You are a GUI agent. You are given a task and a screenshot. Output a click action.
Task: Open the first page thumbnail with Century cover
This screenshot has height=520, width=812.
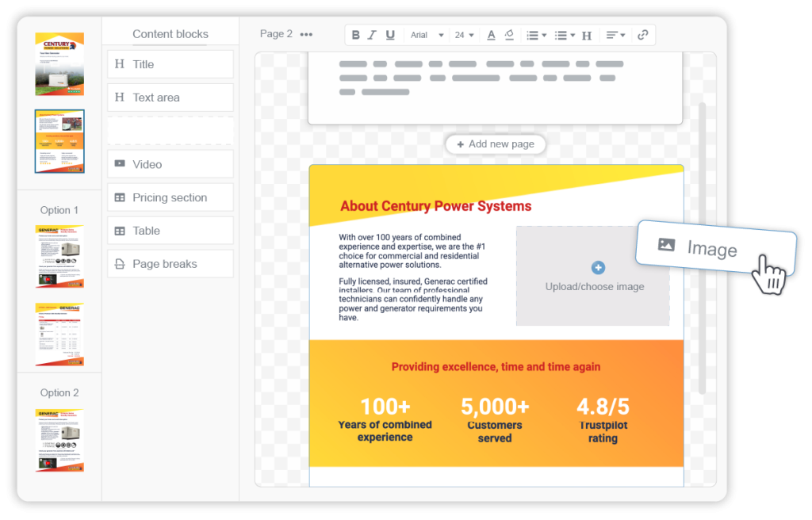[x=59, y=64]
